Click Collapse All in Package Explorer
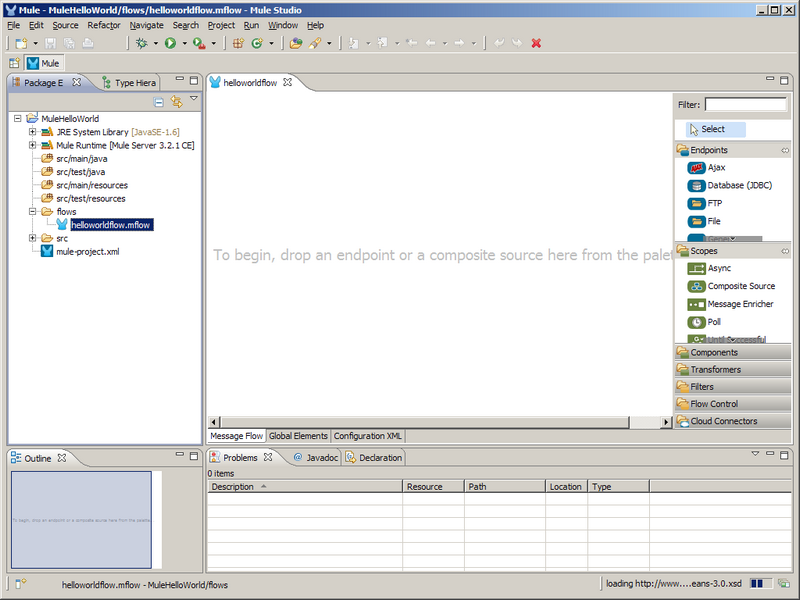 click(x=159, y=102)
